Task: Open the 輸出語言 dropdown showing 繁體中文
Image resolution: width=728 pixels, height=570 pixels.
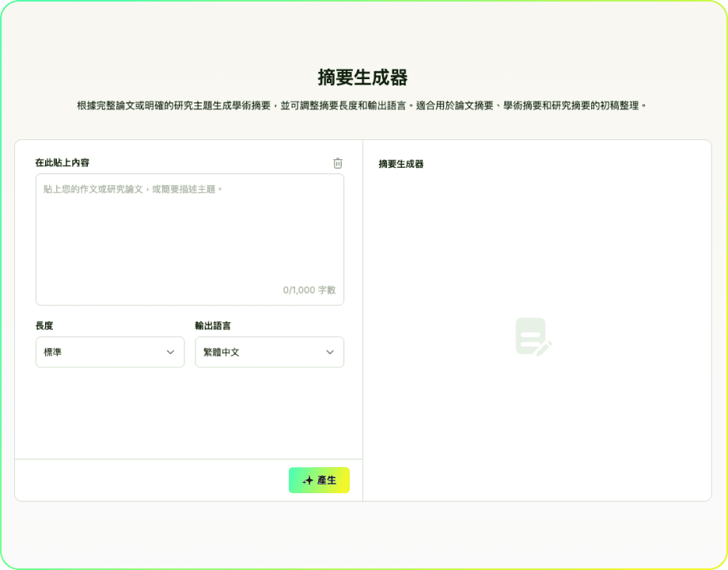Action: pyautogui.click(x=269, y=352)
